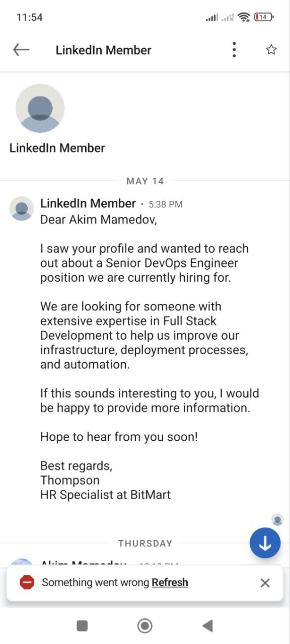290x644 pixels.
Task: Jump to latest message with blue down arrow
Action: [265, 543]
